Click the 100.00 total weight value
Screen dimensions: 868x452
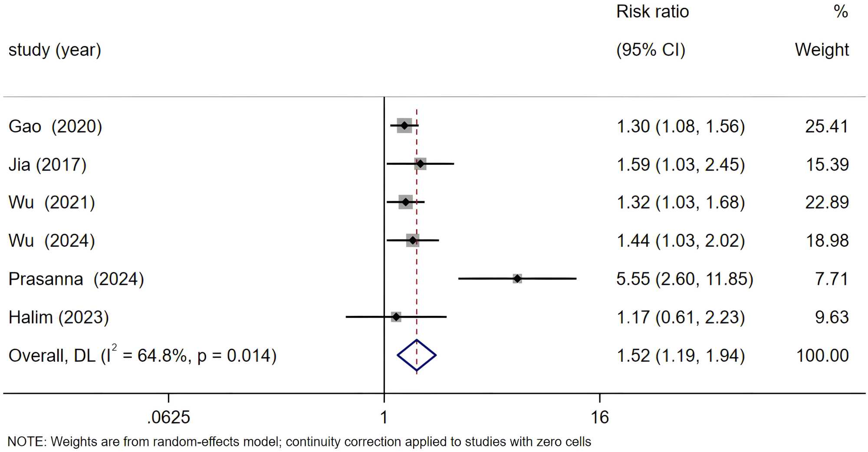pos(822,356)
